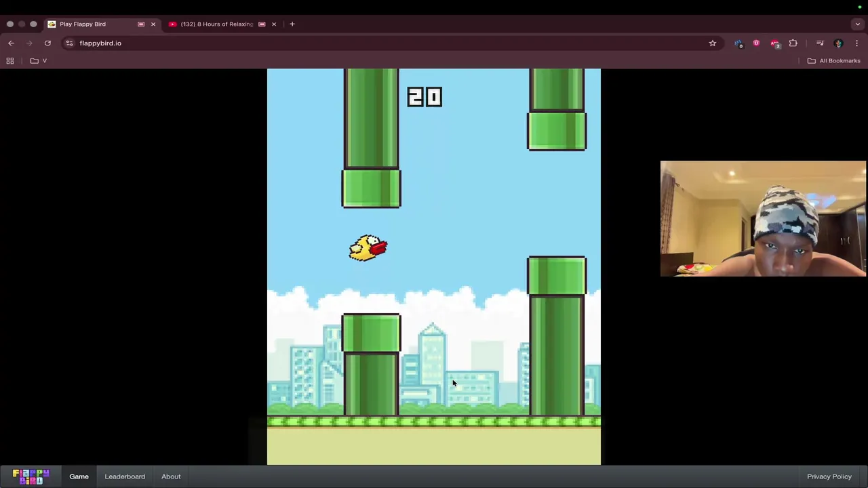This screenshot has width=868, height=488.
Task: Click the Flappy Bird logo in footer
Action: point(31,476)
